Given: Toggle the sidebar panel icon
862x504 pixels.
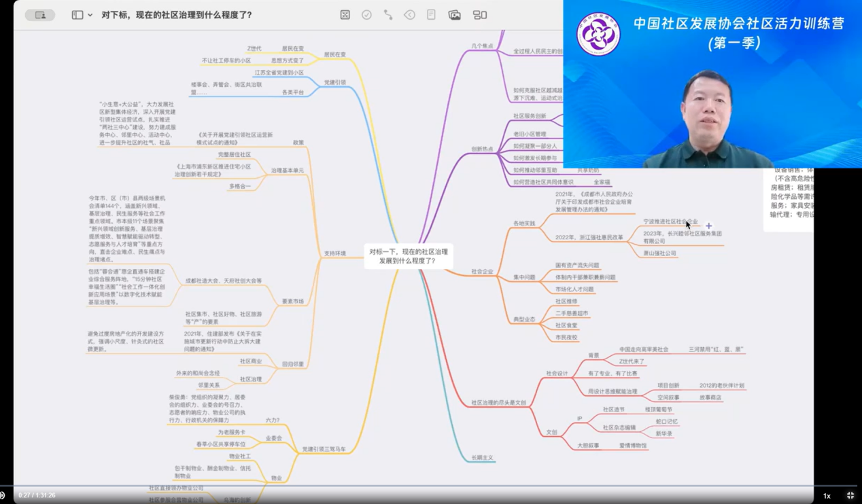Looking at the screenshot, I should click(x=77, y=15).
